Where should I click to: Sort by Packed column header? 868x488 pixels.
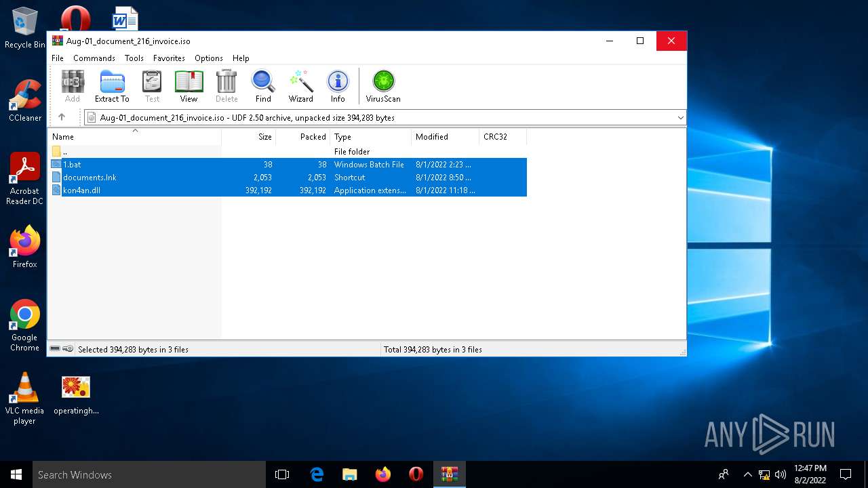click(x=302, y=137)
